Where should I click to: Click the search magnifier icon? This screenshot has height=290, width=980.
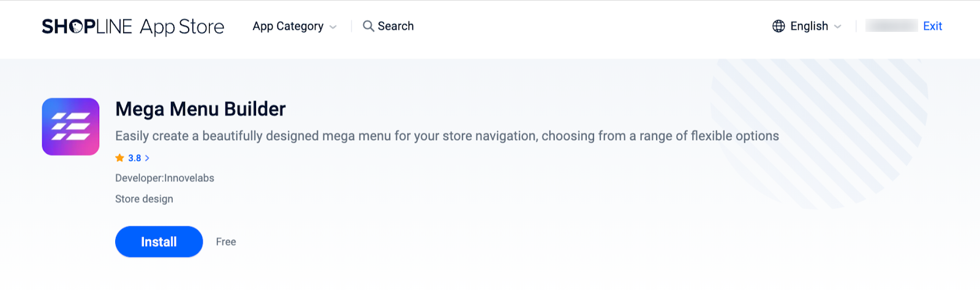coord(368,26)
